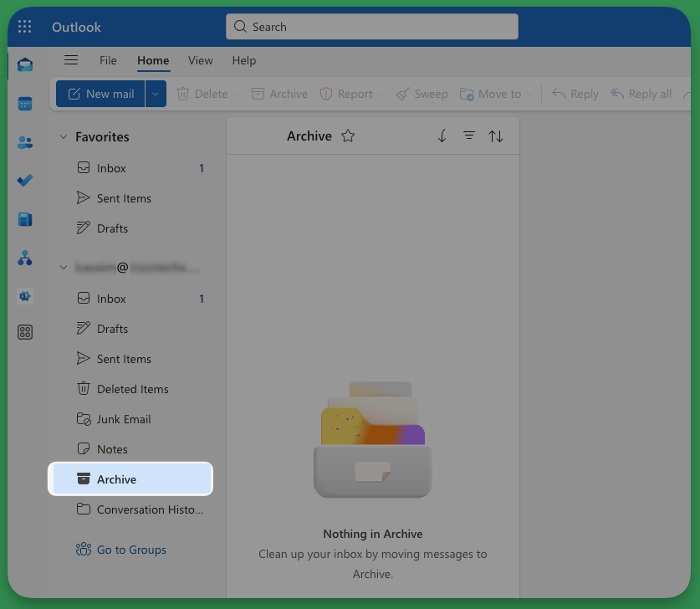Viewport: 700px width, 609px height.
Task: Open the View tab
Action: 200,60
